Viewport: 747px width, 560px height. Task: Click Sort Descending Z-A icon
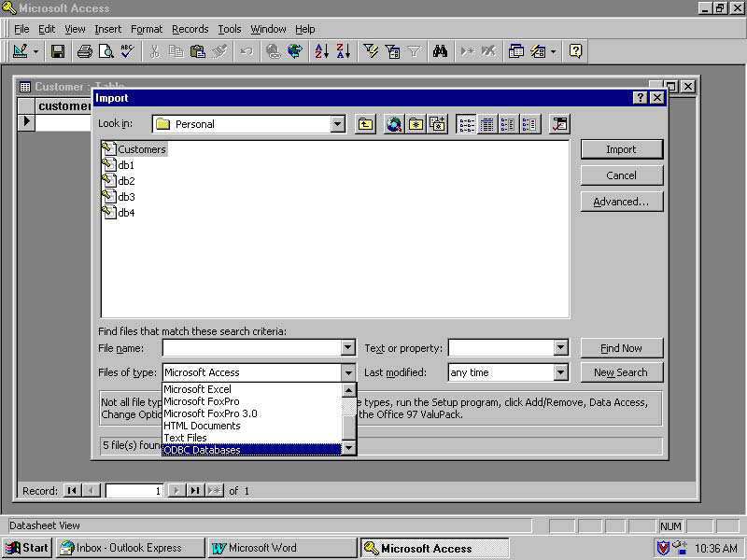tap(344, 51)
